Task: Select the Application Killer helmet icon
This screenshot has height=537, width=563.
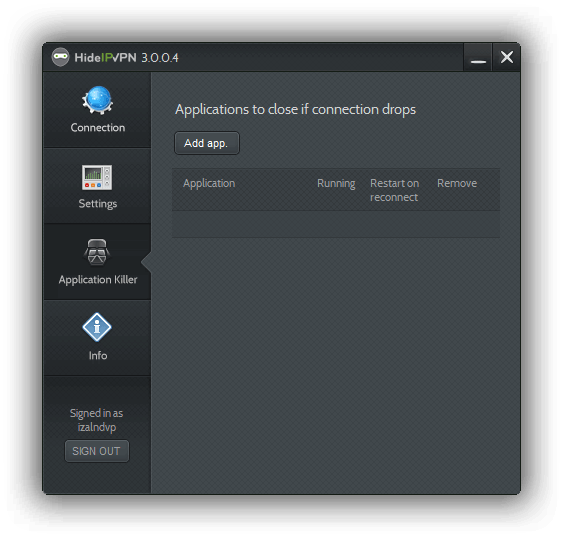Action: [97, 252]
